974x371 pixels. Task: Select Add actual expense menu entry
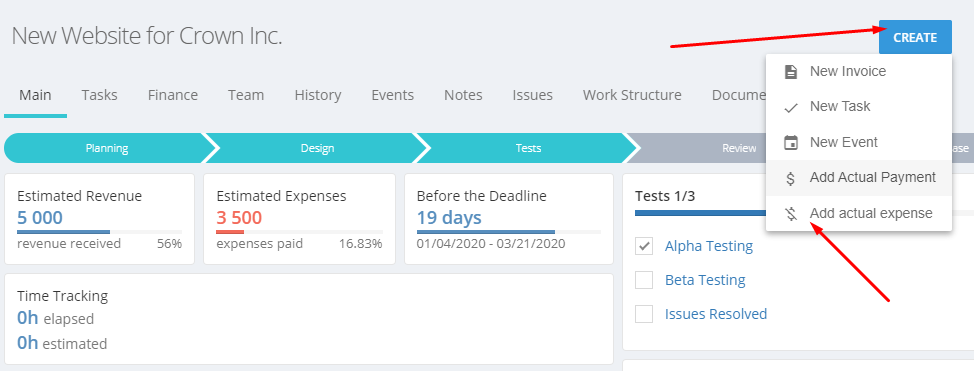[858, 213]
